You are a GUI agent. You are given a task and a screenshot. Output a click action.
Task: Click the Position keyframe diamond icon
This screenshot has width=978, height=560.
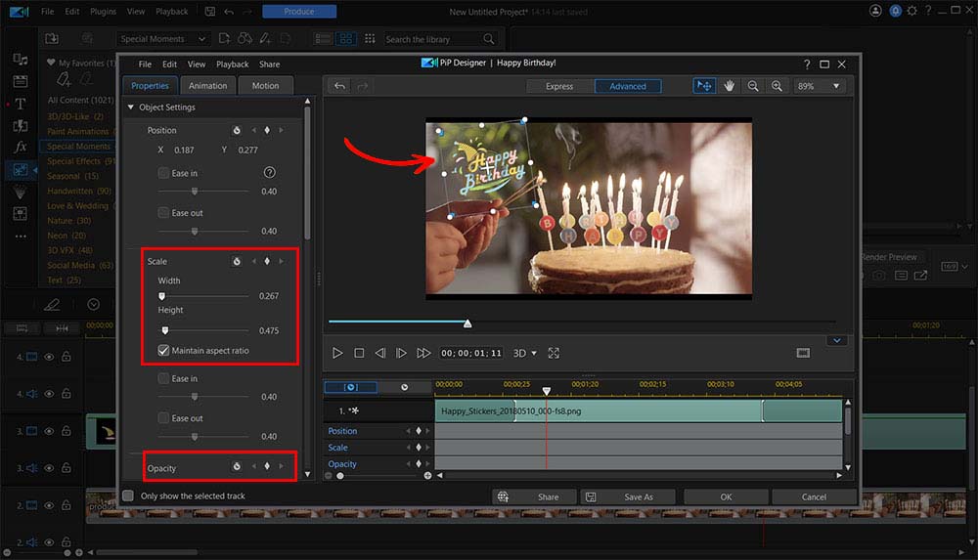267,130
